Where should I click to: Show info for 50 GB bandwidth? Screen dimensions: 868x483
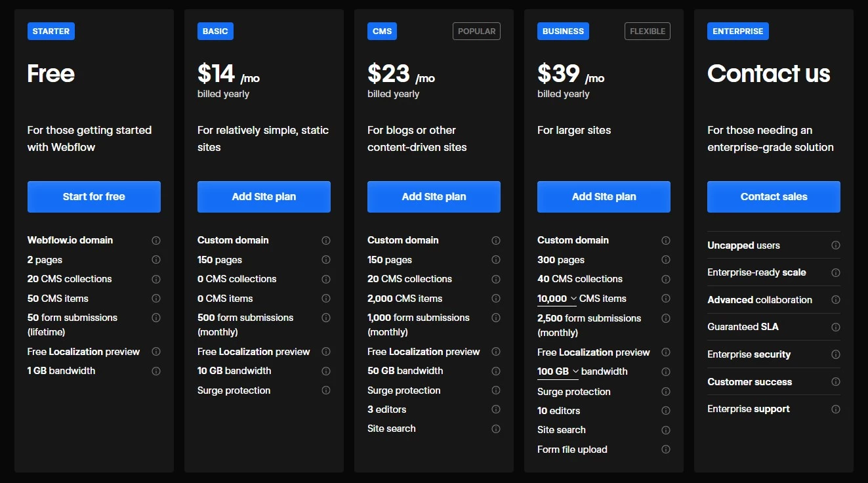[496, 371]
